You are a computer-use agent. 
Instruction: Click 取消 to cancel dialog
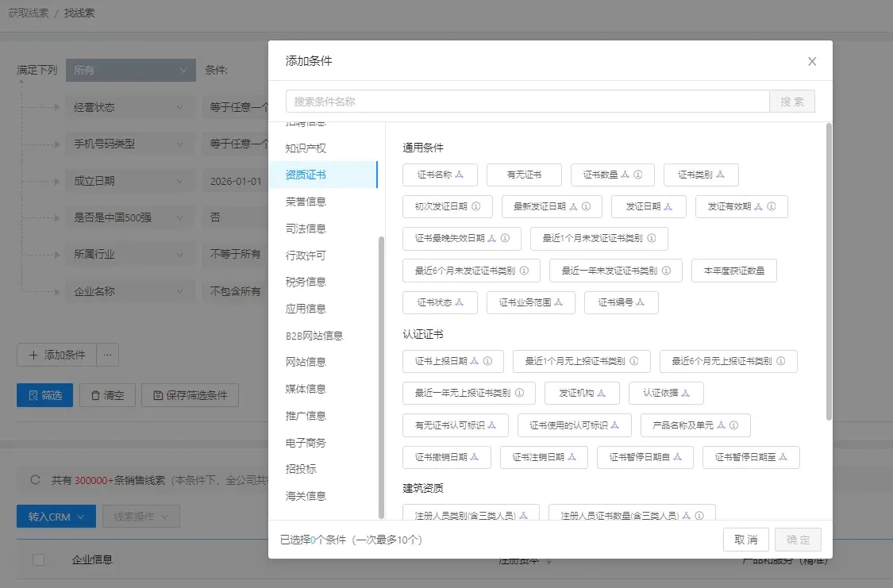tap(745, 540)
